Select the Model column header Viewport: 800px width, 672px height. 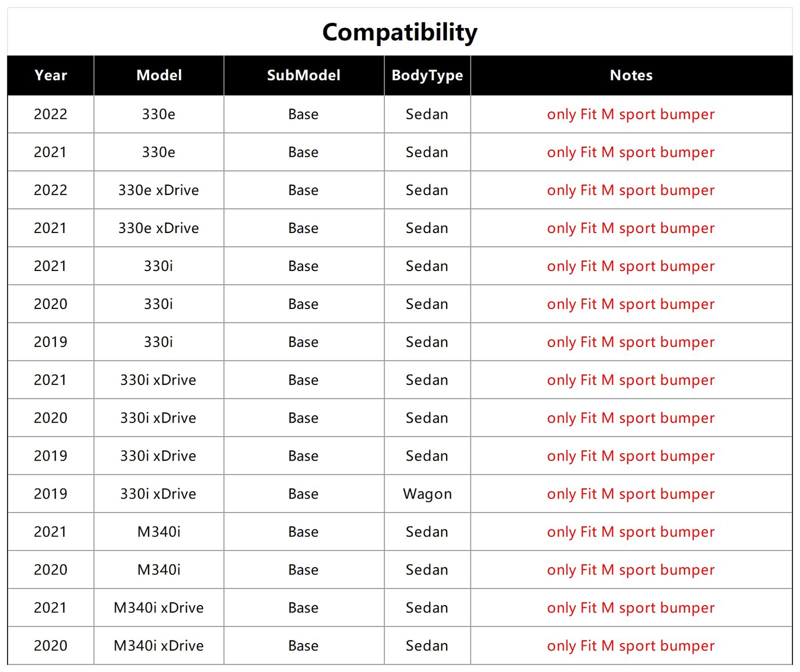[x=159, y=75]
